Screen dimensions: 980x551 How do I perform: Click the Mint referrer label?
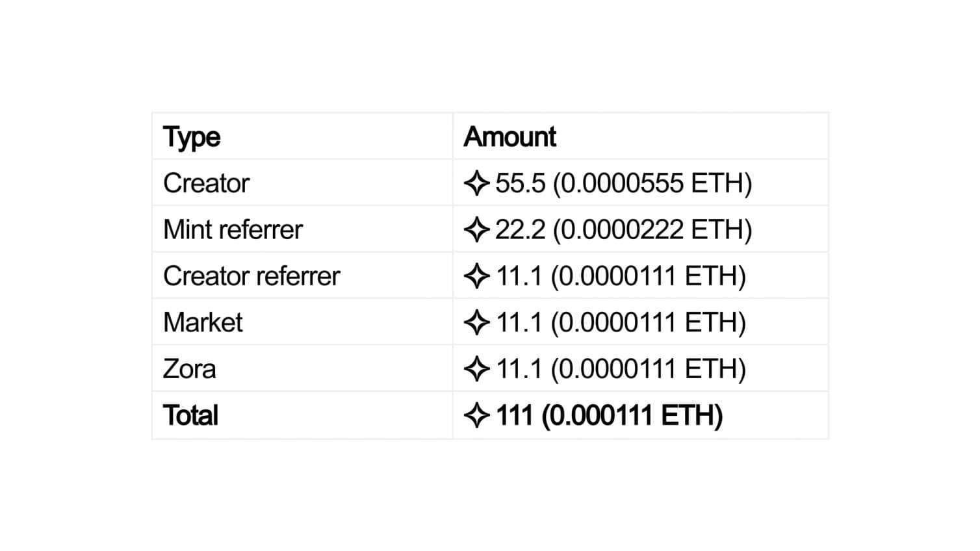[x=233, y=229]
